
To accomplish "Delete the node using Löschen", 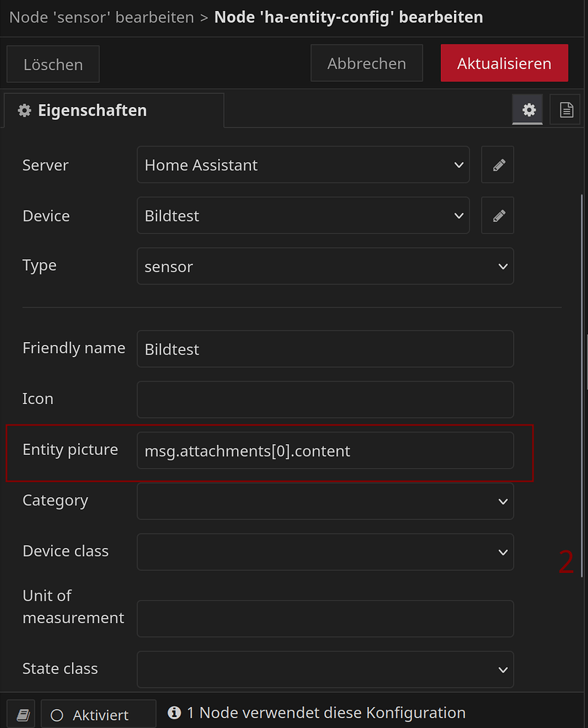I will 52,64.
